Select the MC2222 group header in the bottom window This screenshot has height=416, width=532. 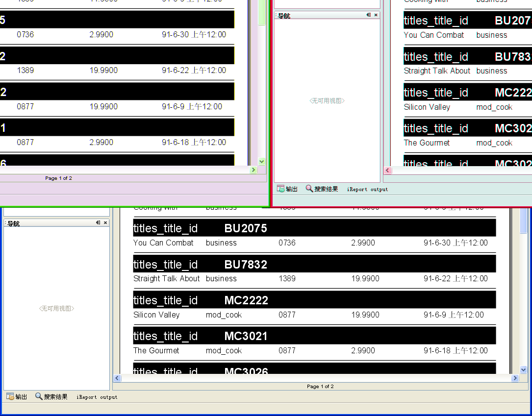click(314, 300)
